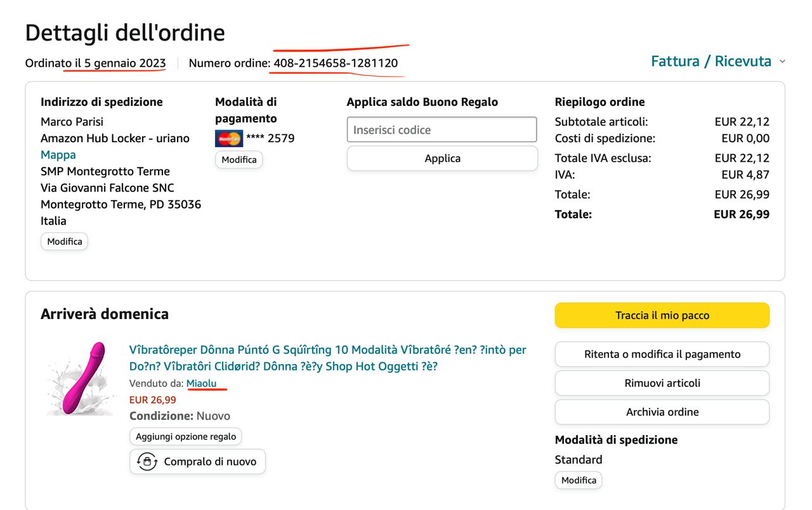This screenshot has height=510, width=812.
Task: Focus the Inserisci codice gift card field
Action: pos(442,130)
